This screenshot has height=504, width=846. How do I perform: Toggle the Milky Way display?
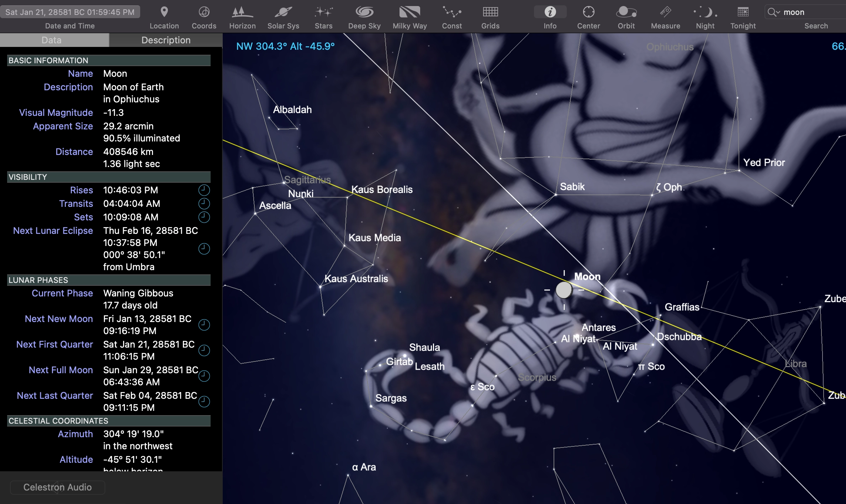pos(409,12)
